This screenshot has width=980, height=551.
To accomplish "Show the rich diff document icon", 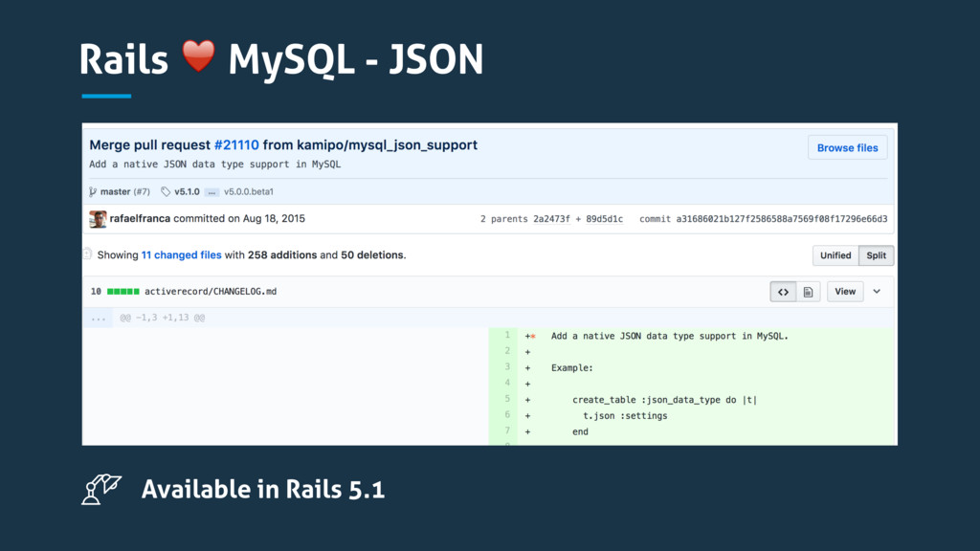I will (808, 292).
